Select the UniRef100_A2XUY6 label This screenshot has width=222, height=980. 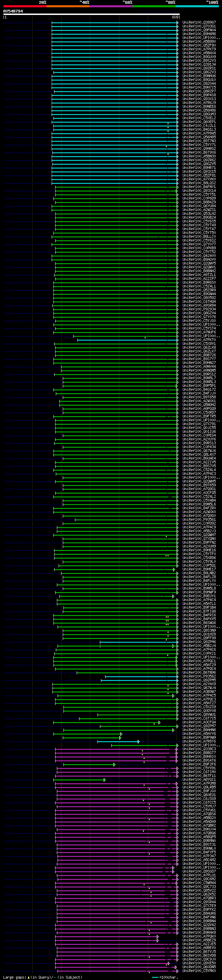[199, 439]
